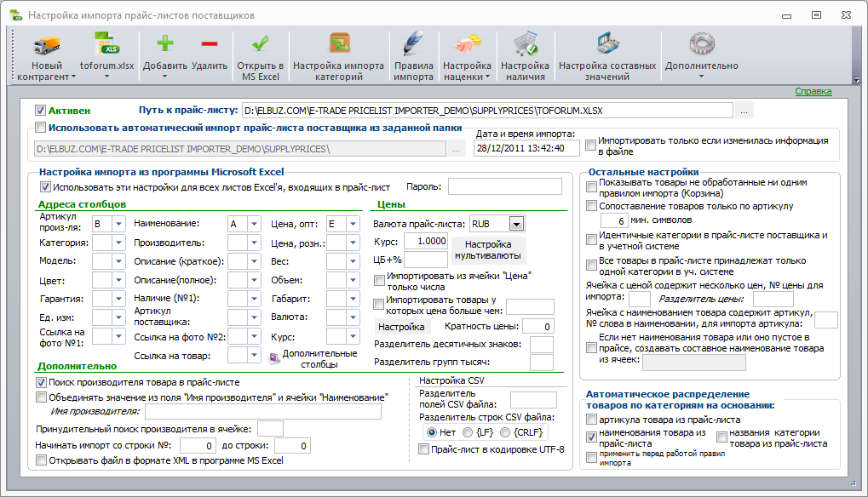Enable Прайс-лист в кодировке UTF-8 checkbox
The width and height of the screenshot is (868, 497).
click(423, 449)
